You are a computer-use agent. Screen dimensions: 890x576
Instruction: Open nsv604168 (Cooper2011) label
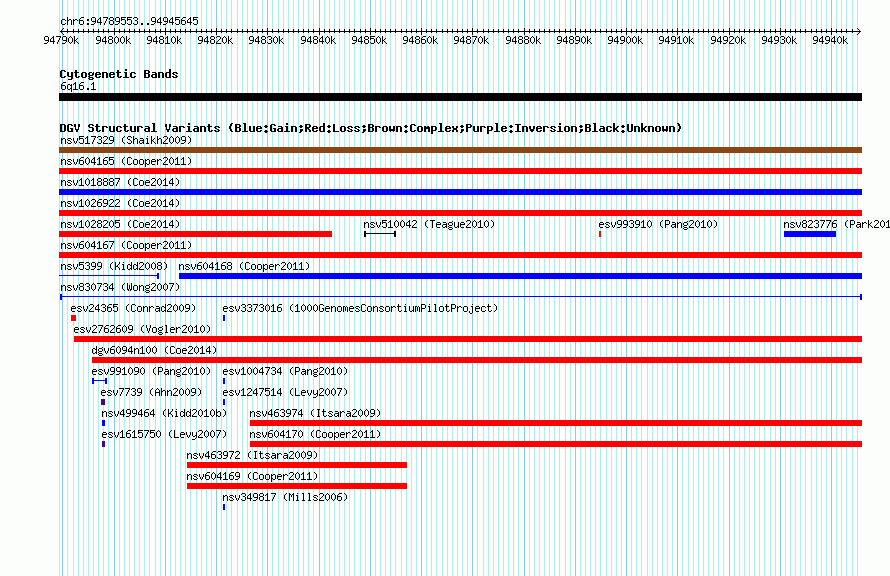click(244, 266)
